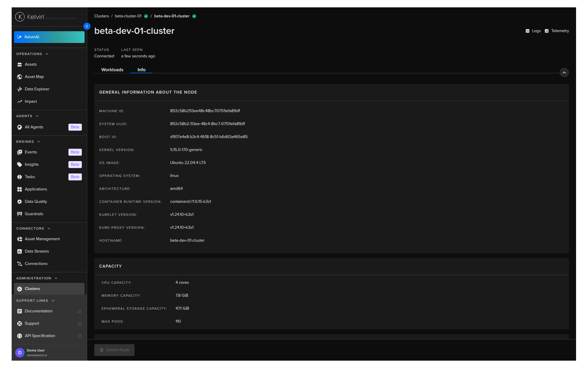Click kernel version 5.15.0-170-generic
588x368 pixels.
click(x=186, y=150)
